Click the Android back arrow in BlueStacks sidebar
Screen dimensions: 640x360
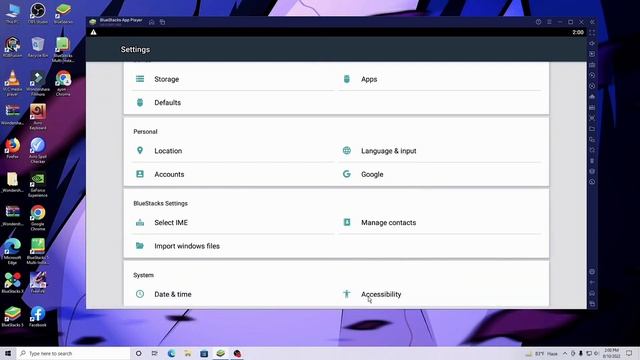[x=592, y=282]
